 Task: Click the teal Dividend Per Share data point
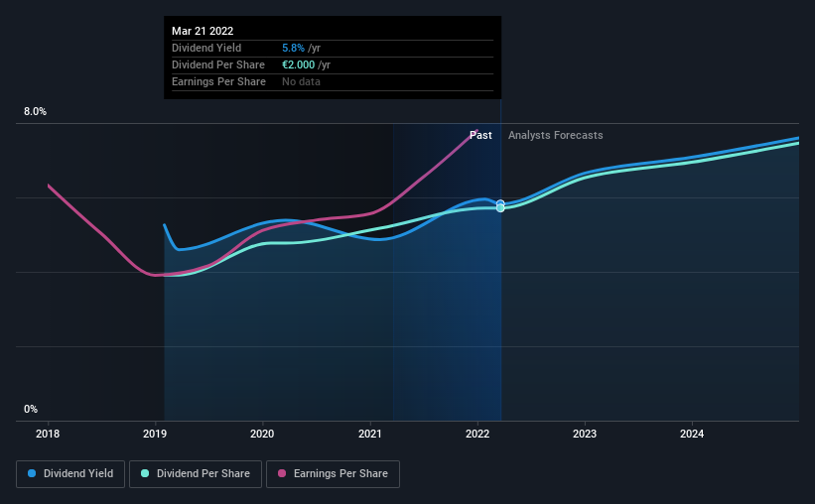pyautogui.click(x=500, y=208)
